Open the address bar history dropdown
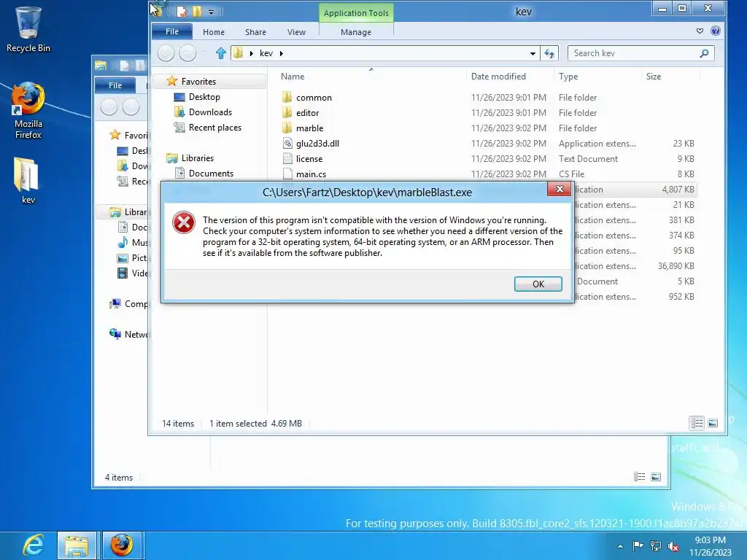The width and height of the screenshot is (747, 560). (533, 53)
